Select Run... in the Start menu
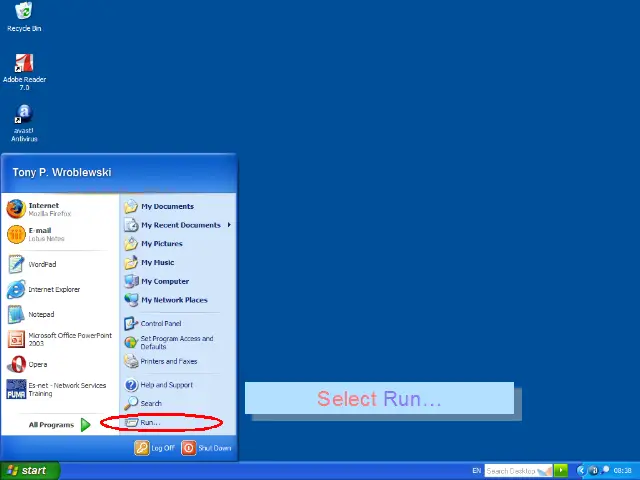 tap(149, 423)
